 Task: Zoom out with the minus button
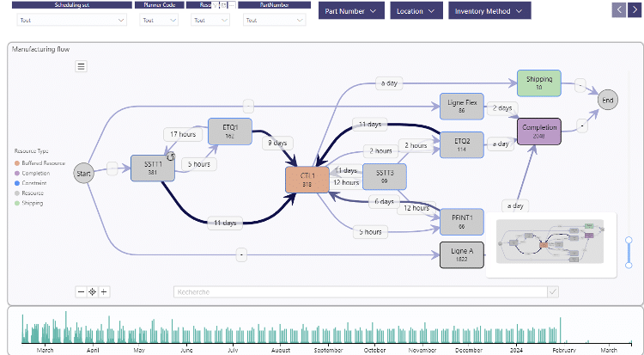click(81, 291)
